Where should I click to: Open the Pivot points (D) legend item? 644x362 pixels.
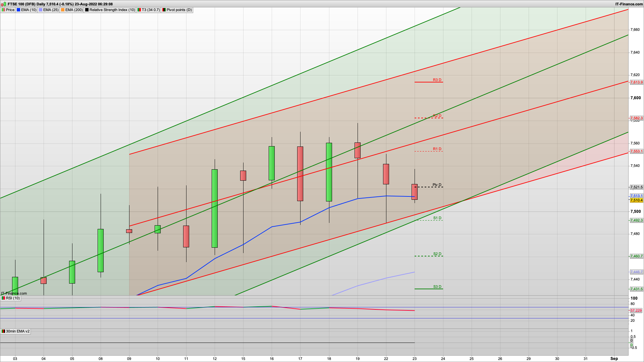point(177,10)
